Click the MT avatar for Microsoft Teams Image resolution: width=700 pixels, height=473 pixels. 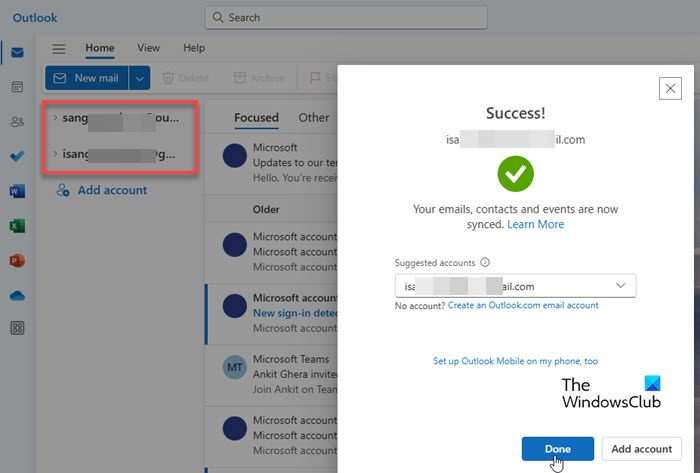point(235,367)
